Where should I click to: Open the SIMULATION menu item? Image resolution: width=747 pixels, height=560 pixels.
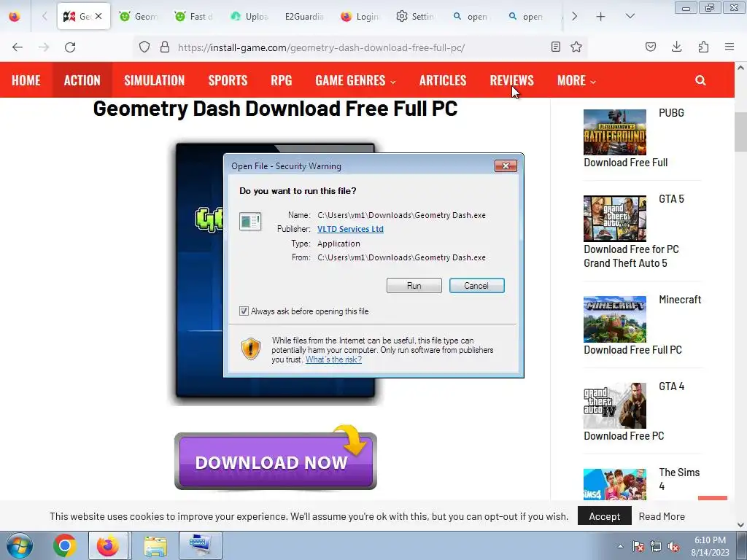point(155,80)
